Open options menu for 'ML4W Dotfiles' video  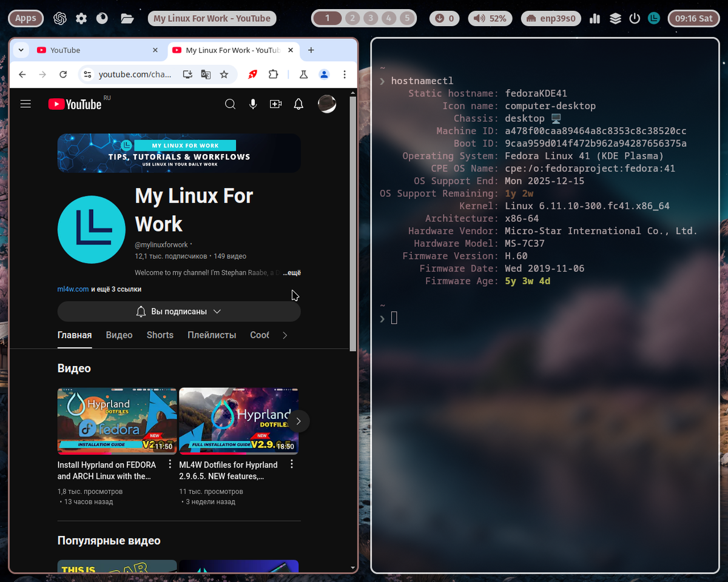pos(292,464)
